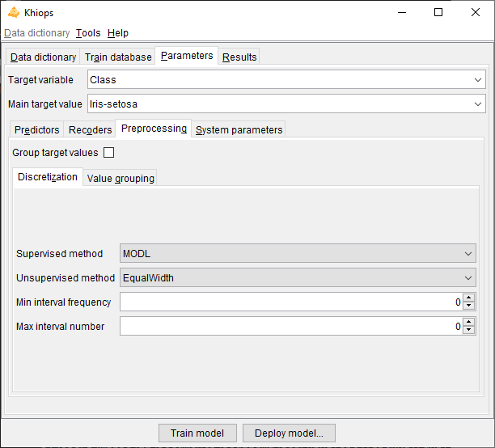Decrease Max interval number with down arrow
Image resolution: width=495 pixels, height=448 pixels.
469,331
